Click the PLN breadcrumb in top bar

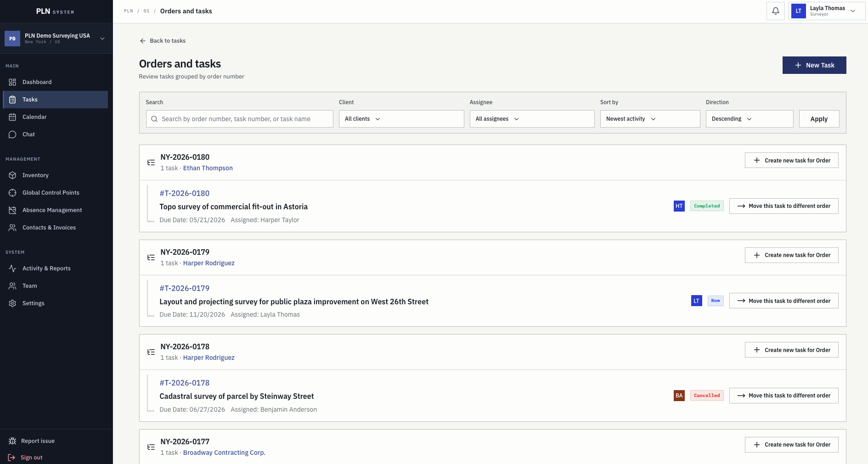pyautogui.click(x=128, y=11)
